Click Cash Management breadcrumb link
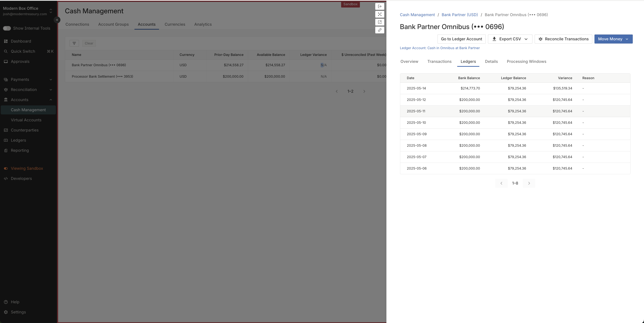Screen dimensions: 644x323 [x=417, y=15]
